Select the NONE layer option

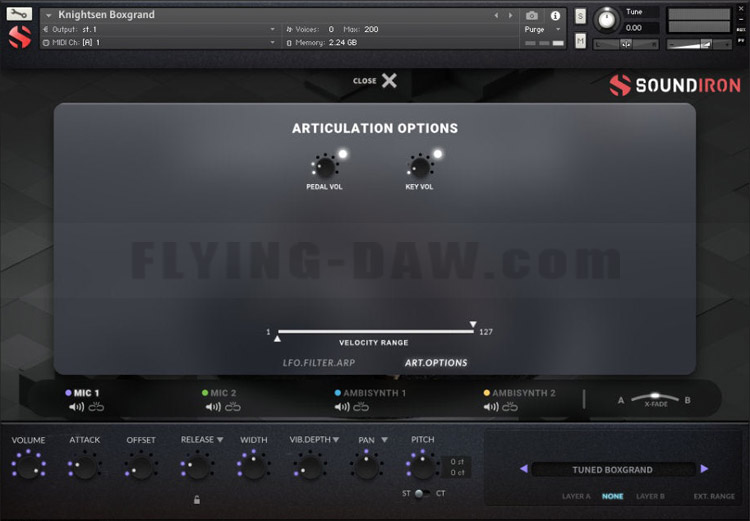click(612, 496)
